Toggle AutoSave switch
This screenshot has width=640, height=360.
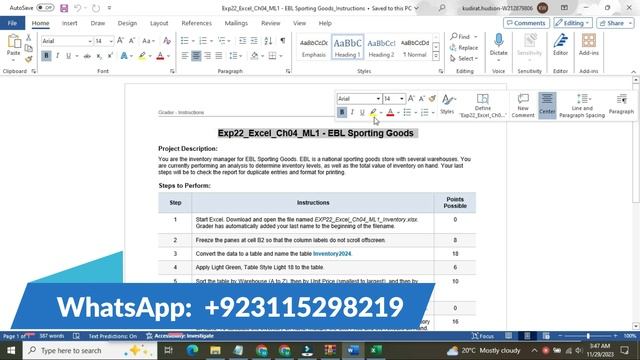45,8
